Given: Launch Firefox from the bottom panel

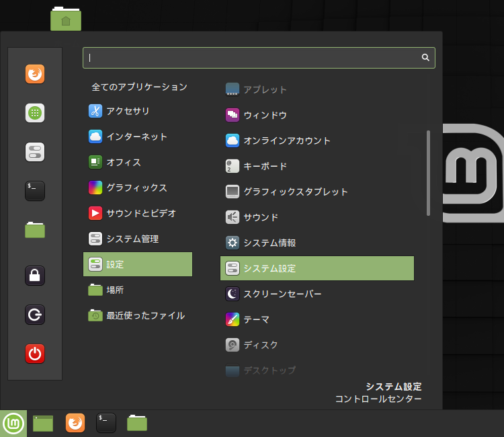Looking at the screenshot, I should [x=75, y=423].
